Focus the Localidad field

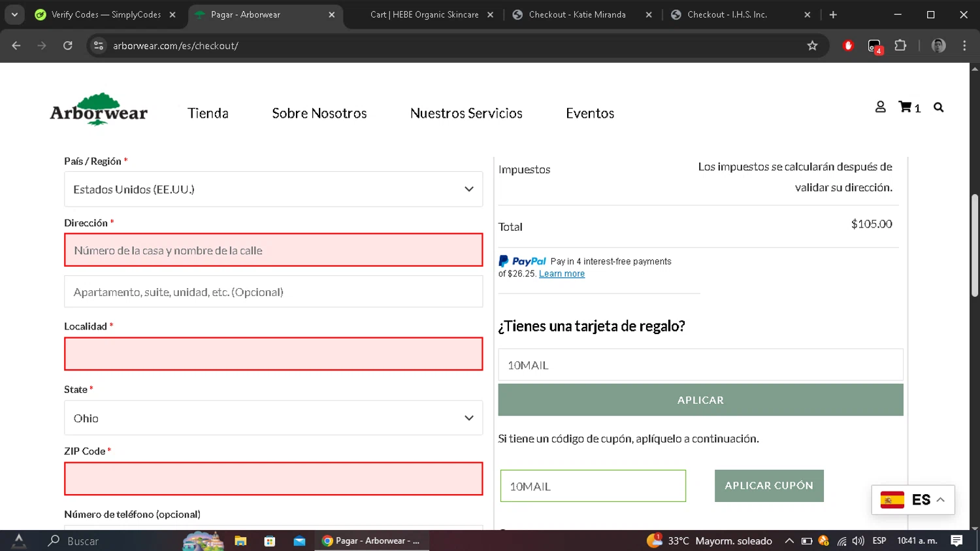(x=273, y=354)
